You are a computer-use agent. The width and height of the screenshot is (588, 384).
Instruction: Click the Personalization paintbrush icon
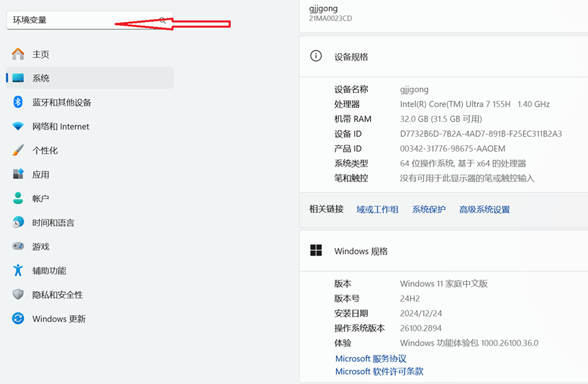18,150
